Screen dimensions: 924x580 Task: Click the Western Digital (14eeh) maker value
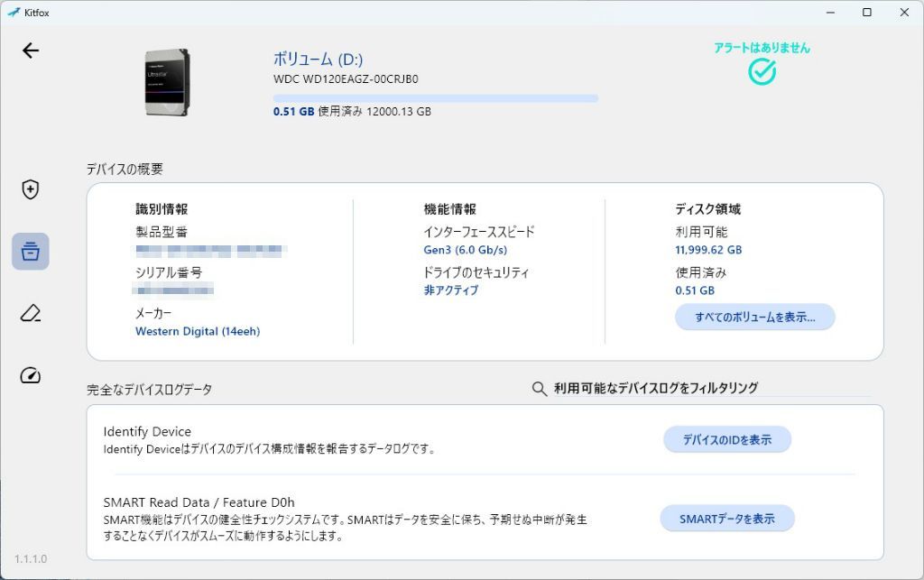pyautogui.click(x=198, y=332)
